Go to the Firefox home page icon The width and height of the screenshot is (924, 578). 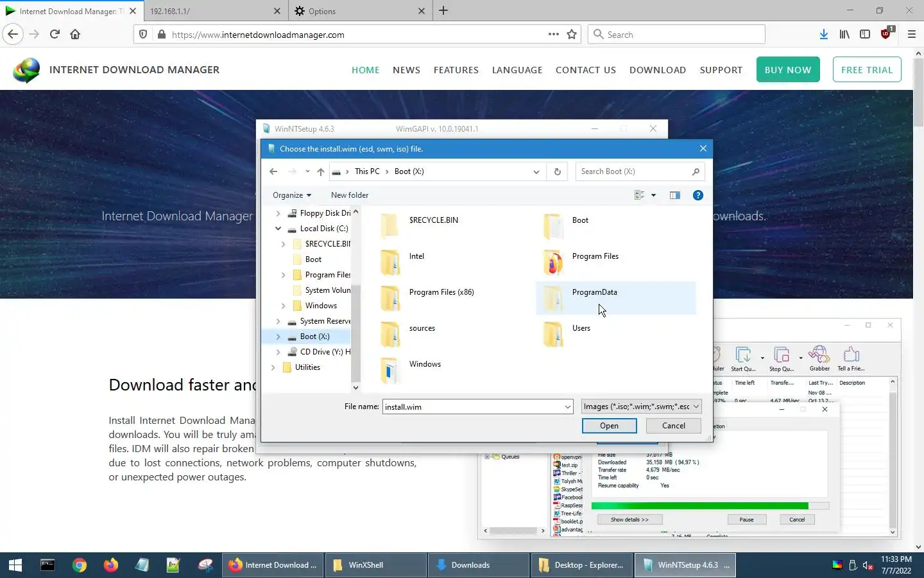tap(75, 34)
